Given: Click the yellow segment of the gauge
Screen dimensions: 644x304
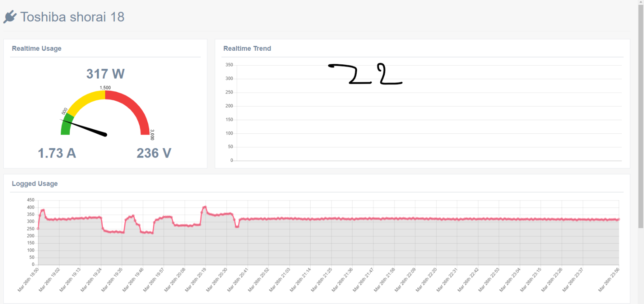Looking at the screenshot, I should point(86,101).
